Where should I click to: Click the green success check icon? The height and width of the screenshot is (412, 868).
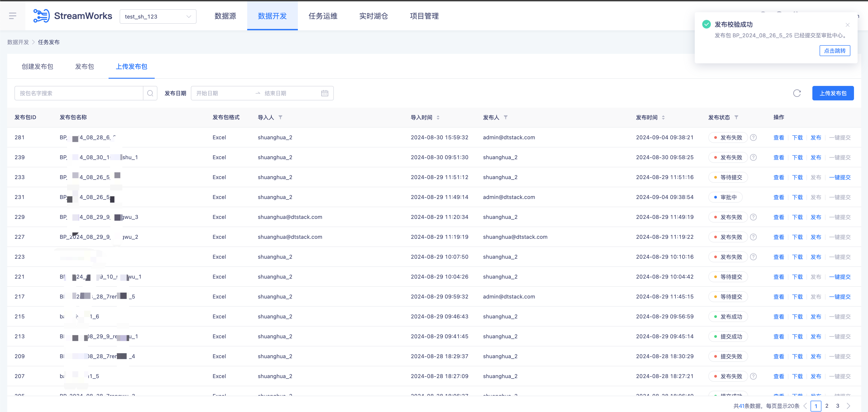(706, 24)
